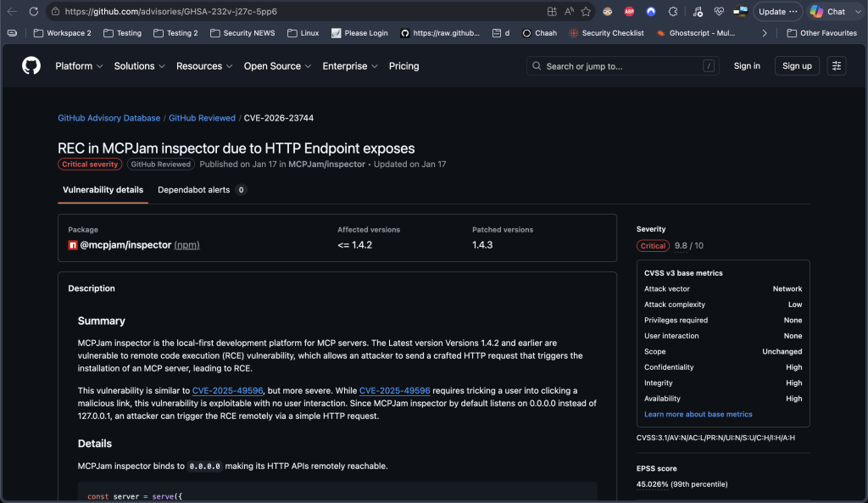This screenshot has width=868, height=503.
Task: Open the raw.github bookmark
Action: click(x=440, y=33)
